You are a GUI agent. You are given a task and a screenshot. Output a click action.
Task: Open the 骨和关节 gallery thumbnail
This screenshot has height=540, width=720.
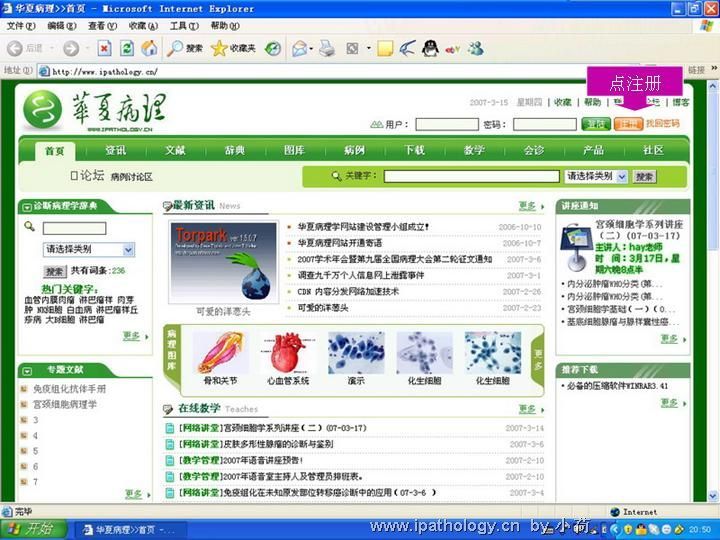[x=220, y=353]
